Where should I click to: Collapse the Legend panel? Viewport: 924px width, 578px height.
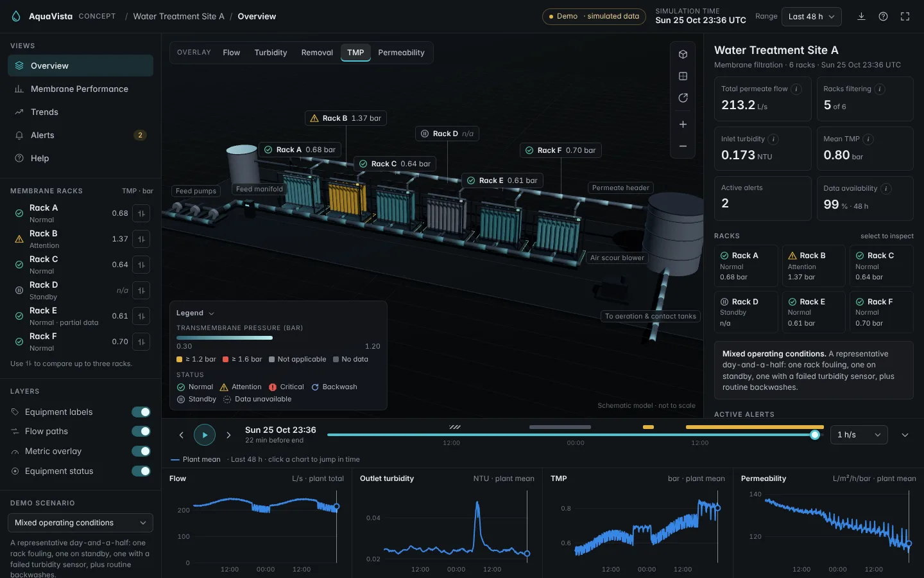(x=195, y=313)
